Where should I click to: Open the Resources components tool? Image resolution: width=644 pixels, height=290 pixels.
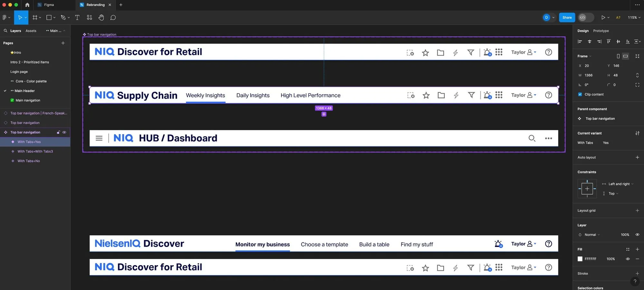tap(89, 17)
